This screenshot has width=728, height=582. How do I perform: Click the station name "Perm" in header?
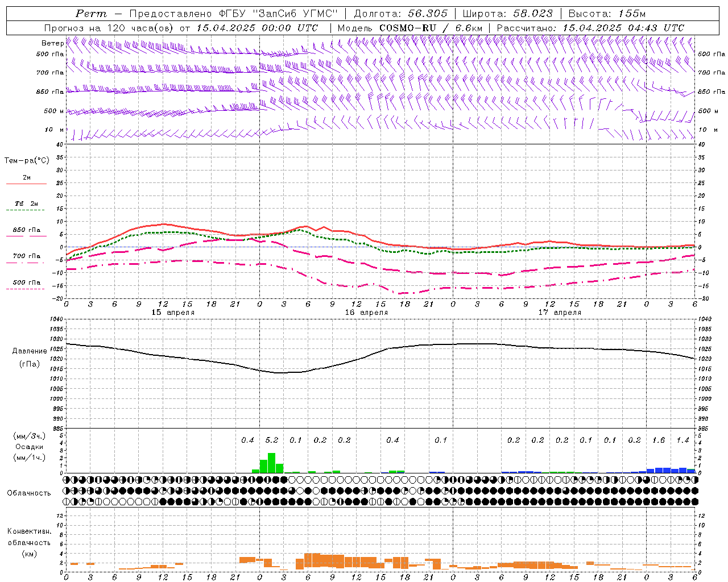[90, 14]
